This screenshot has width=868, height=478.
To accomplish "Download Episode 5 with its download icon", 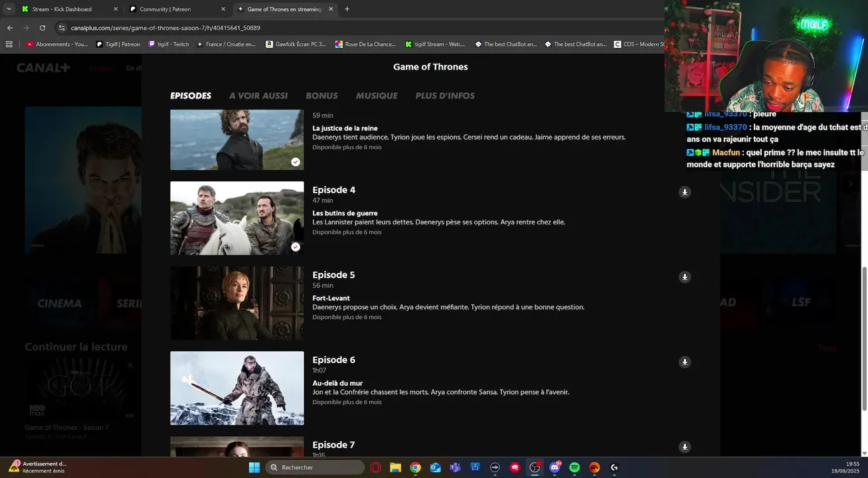I will (x=685, y=277).
